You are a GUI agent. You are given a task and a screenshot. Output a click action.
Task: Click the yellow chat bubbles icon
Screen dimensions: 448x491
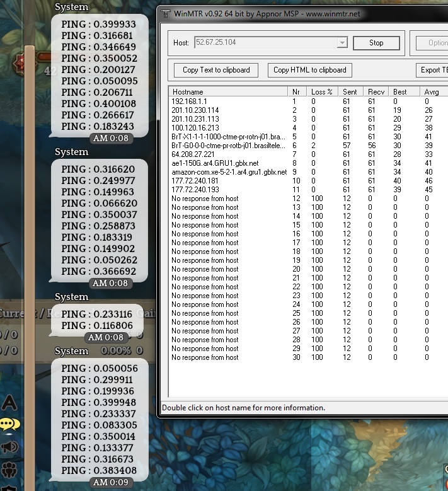(9, 424)
